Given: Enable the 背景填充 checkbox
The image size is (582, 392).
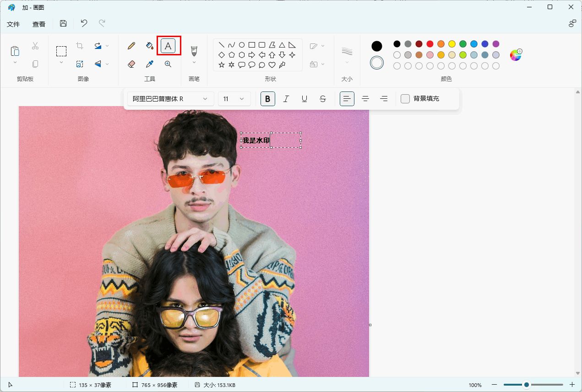Looking at the screenshot, I should [405, 99].
